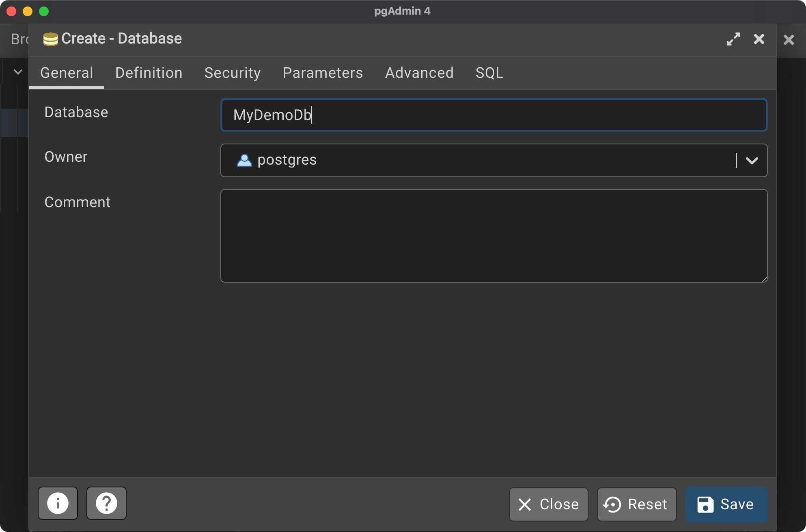The image size is (806, 532).
Task: Open help via question mark icon
Action: click(106, 503)
